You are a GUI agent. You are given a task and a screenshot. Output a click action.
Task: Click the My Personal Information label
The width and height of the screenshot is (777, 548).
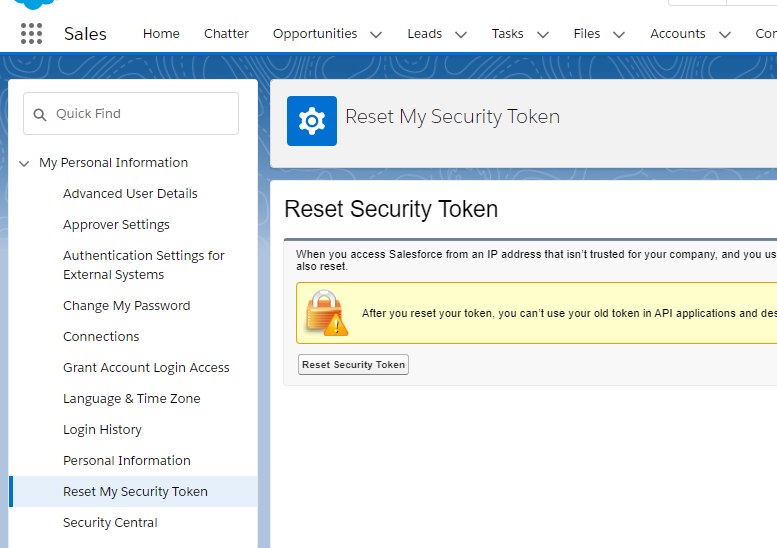click(x=113, y=163)
